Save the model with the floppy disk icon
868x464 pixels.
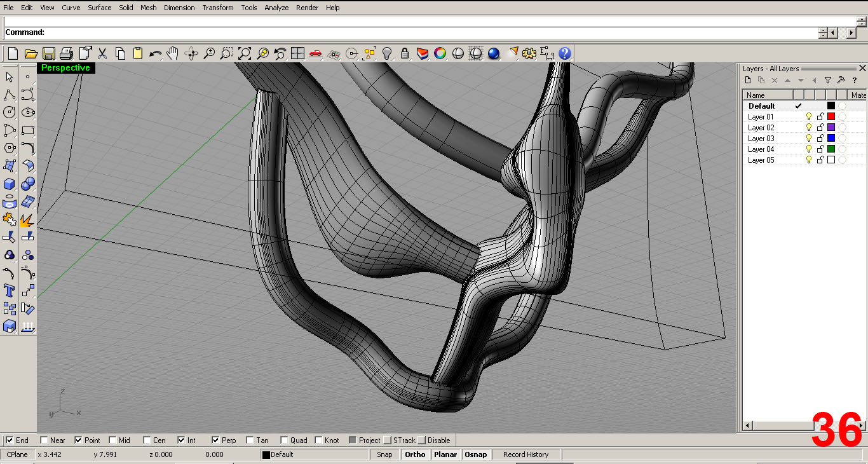tap(48, 53)
